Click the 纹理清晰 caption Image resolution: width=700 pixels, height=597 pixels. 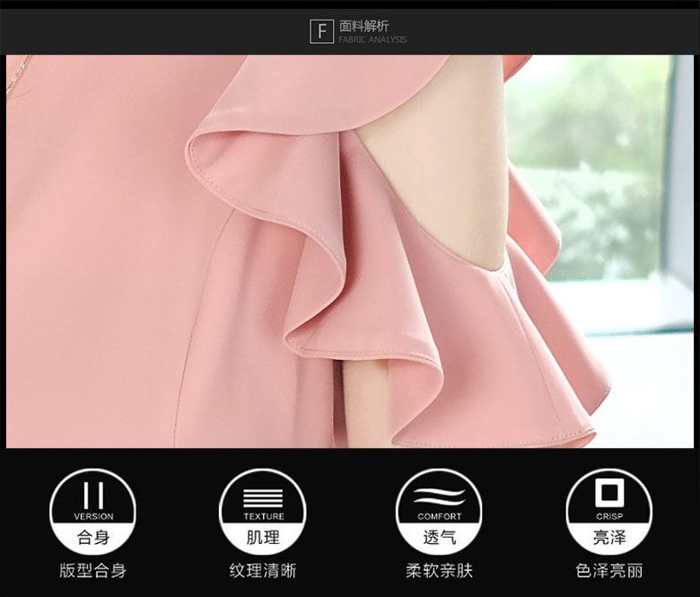pos(262,571)
